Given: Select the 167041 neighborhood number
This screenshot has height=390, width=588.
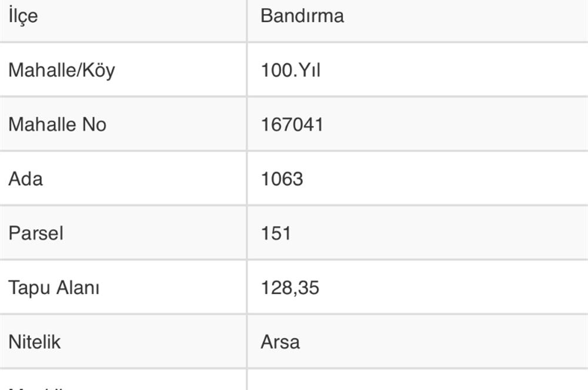Looking at the screenshot, I should (292, 125).
